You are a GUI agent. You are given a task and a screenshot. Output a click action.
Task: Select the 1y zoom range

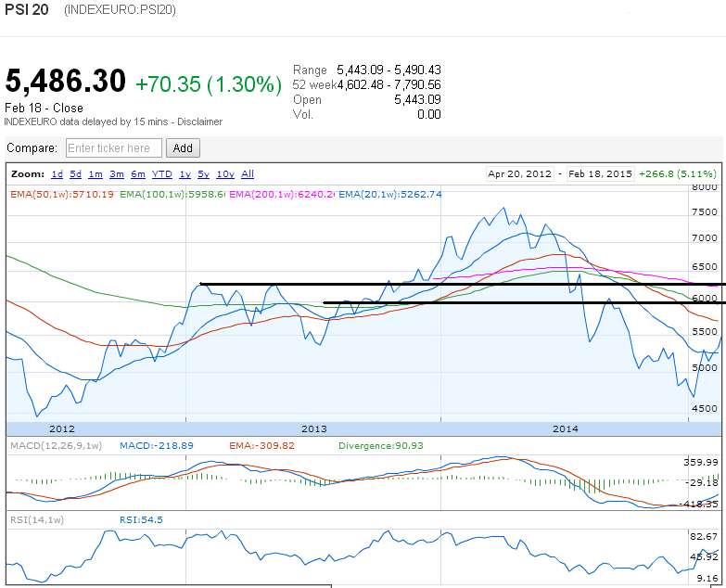(185, 174)
